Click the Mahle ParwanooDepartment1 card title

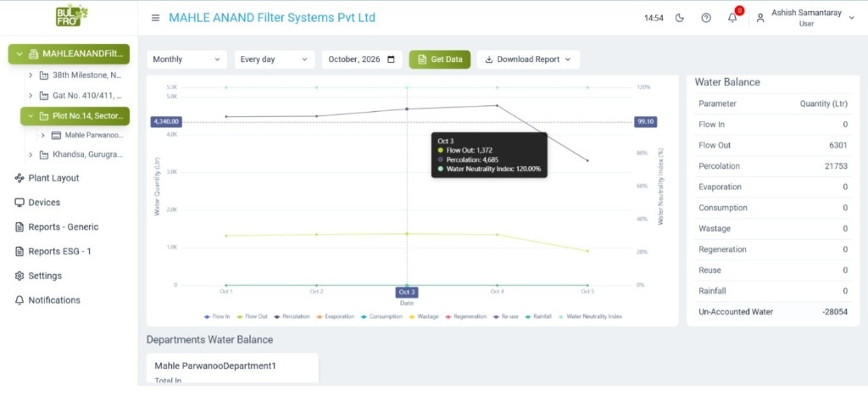(215, 366)
